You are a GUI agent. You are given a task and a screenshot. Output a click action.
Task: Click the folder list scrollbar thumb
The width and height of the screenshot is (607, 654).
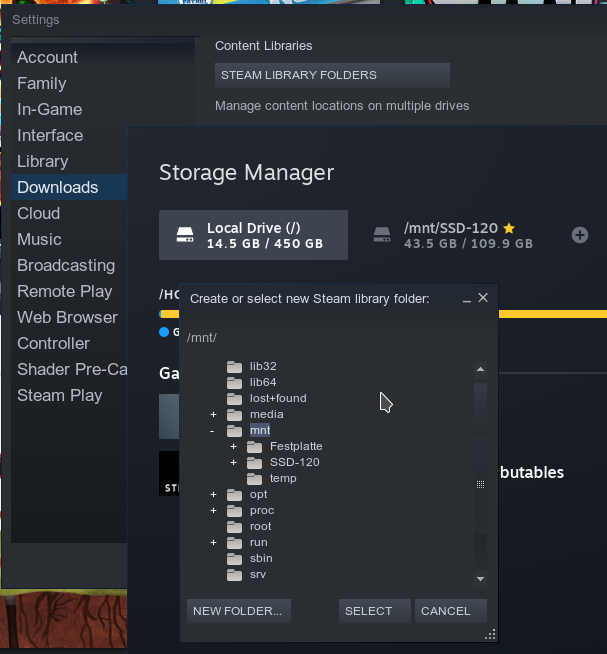480,485
